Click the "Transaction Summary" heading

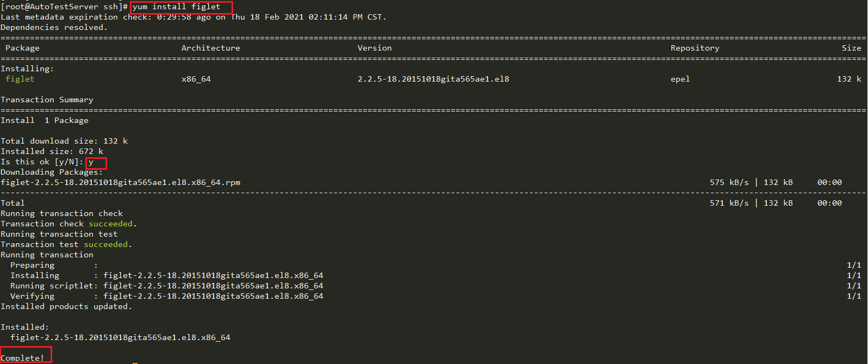[x=47, y=100]
